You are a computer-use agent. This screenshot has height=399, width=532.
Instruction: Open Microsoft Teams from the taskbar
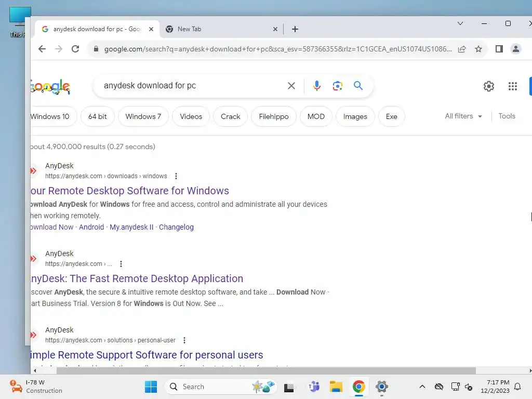313,387
